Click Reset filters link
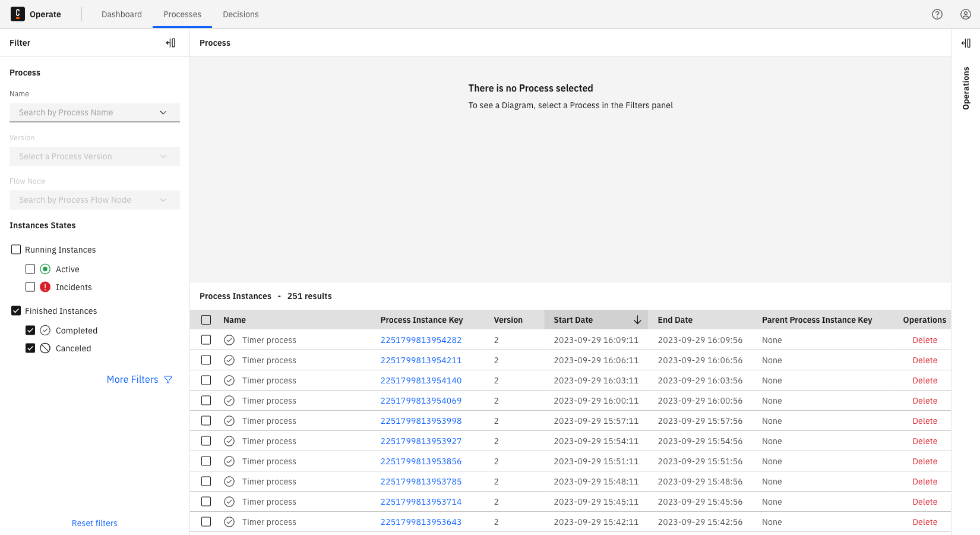The image size is (980, 535). pyautogui.click(x=94, y=523)
